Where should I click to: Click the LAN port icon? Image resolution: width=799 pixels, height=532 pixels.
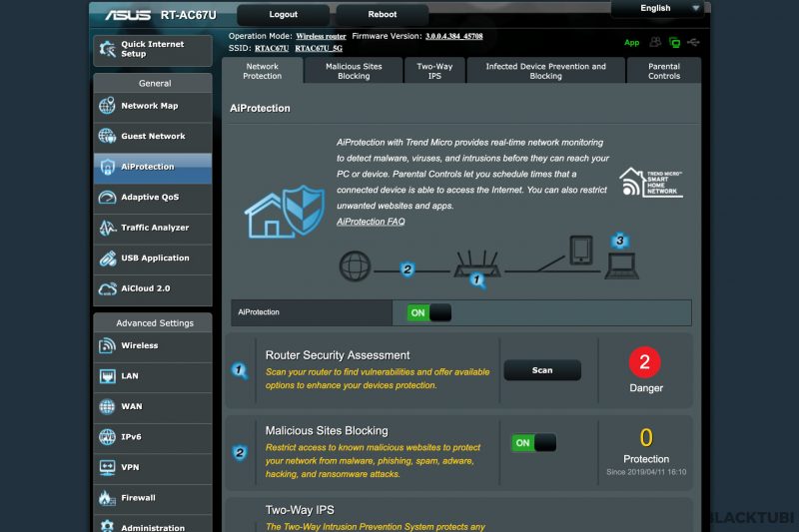pyautogui.click(x=107, y=376)
